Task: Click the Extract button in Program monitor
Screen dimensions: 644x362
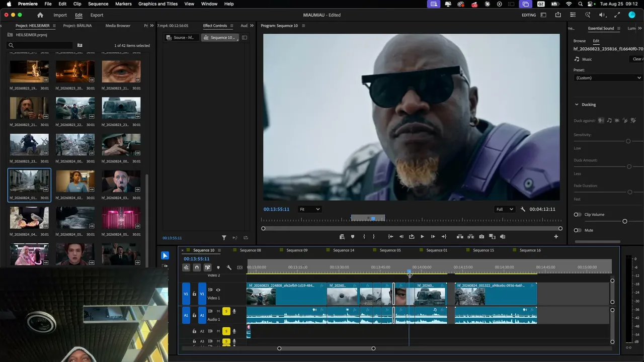Action: (471, 236)
